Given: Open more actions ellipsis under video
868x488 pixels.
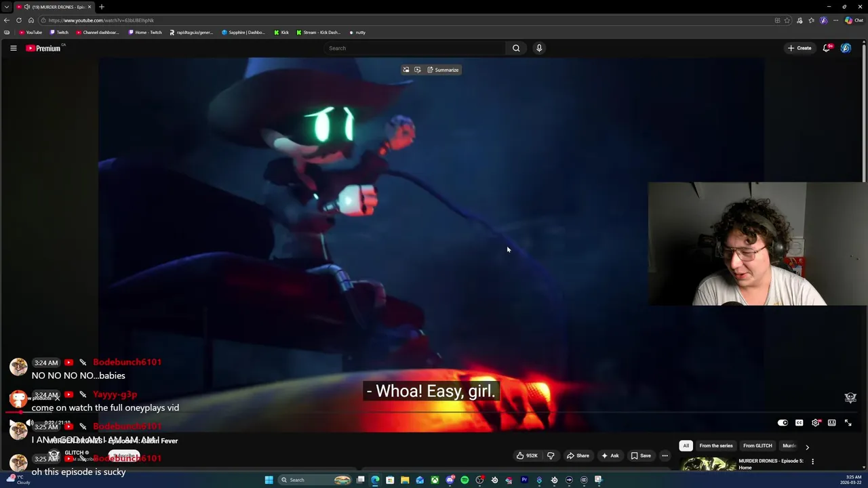Looking at the screenshot, I should pyautogui.click(x=665, y=455).
